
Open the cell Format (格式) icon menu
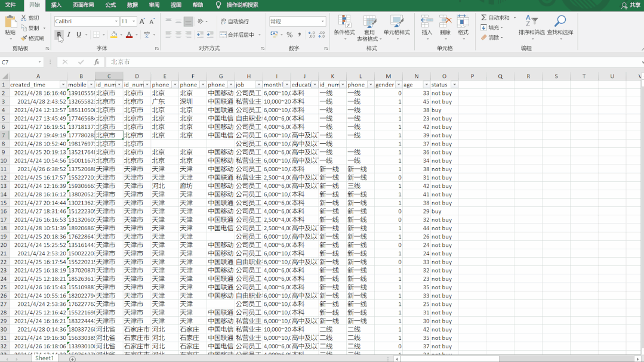pos(463,21)
